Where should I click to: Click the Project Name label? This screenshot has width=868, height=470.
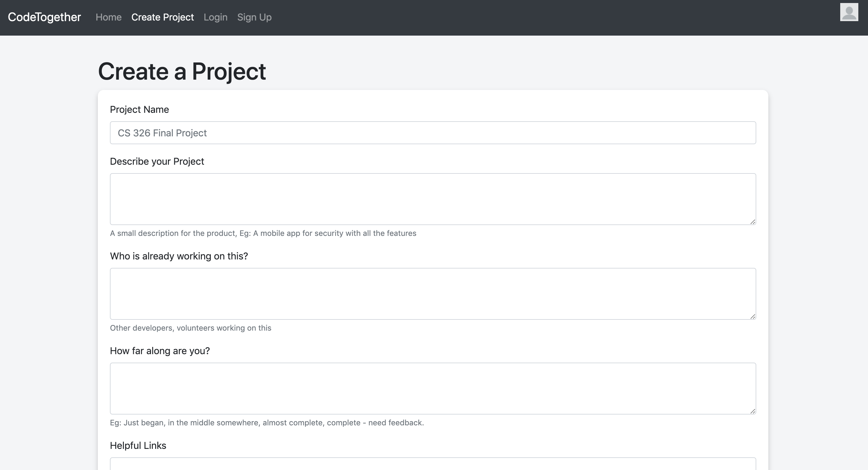point(139,110)
